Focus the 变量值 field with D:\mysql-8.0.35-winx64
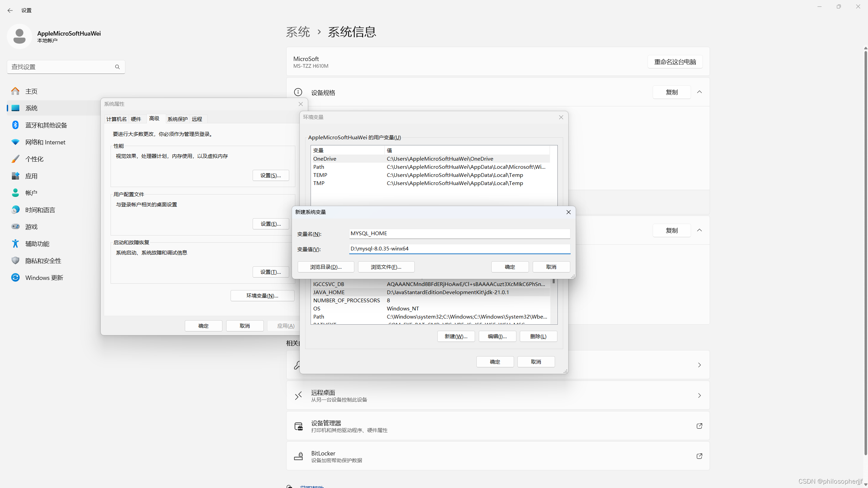868x488 pixels. (460, 249)
